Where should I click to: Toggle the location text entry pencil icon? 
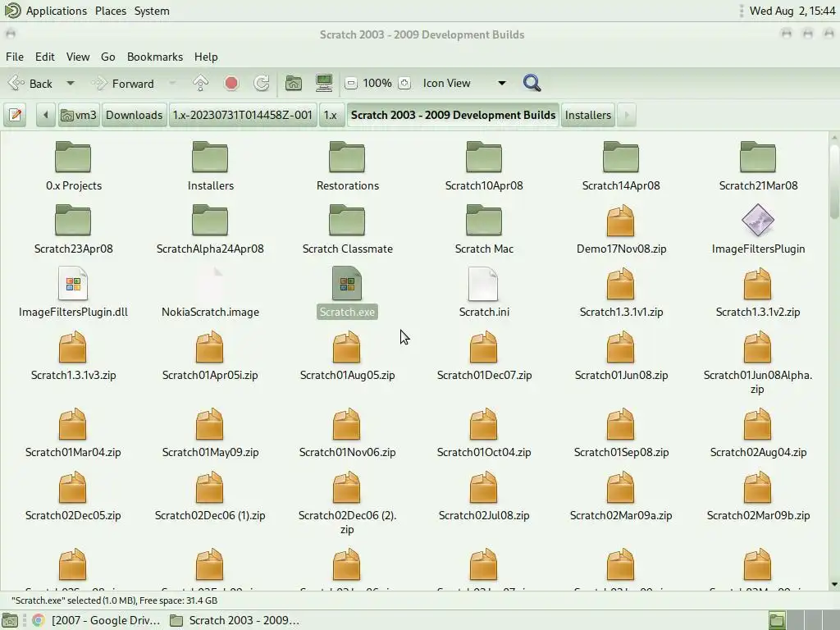point(16,115)
